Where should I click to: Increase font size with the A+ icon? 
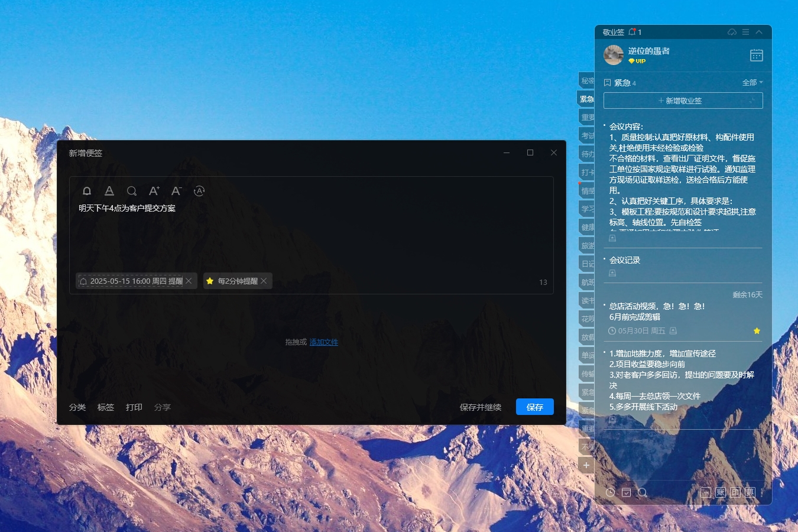point(154,191)
